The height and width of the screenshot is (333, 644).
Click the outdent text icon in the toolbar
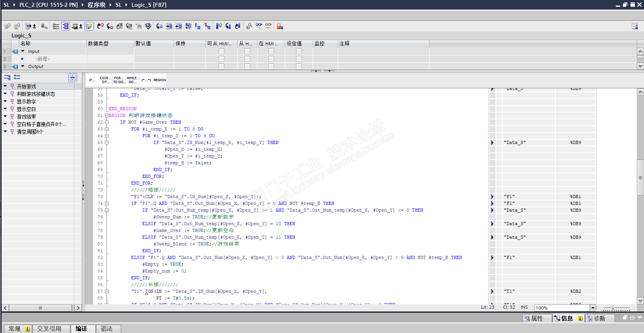[x=179, y=26]
